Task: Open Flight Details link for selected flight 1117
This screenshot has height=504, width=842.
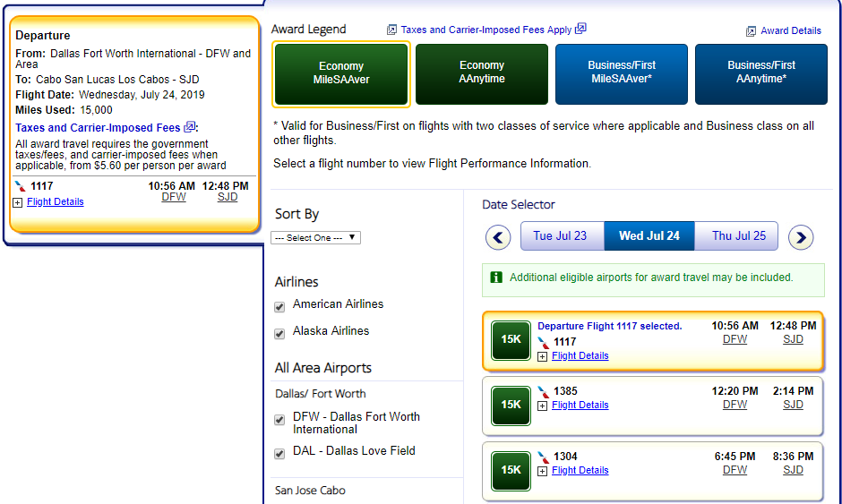Action: 580,356
